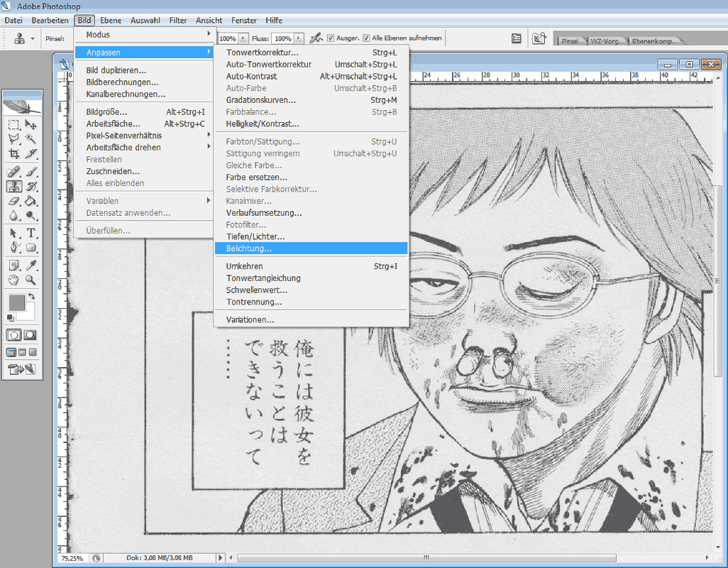The image size is (728, 568).
Task: Click the zoom level field 79,25%
Action: pyautogui.click(x=72, y=558)
